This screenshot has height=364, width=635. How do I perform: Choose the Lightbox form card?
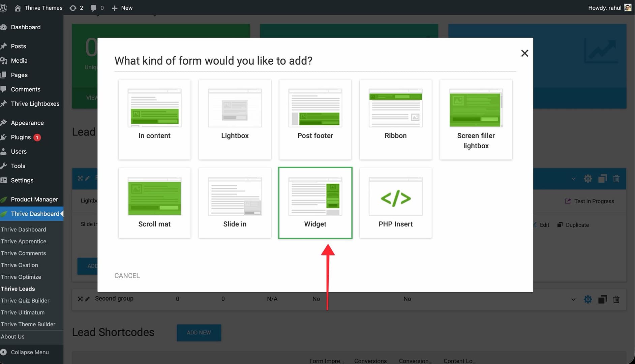tap(235, 119)
